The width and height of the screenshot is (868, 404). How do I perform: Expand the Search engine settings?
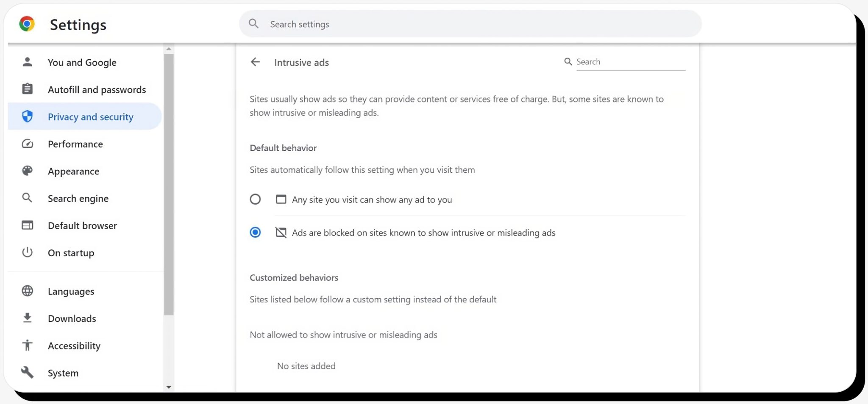pyautogui.click(x=78, y=198)
